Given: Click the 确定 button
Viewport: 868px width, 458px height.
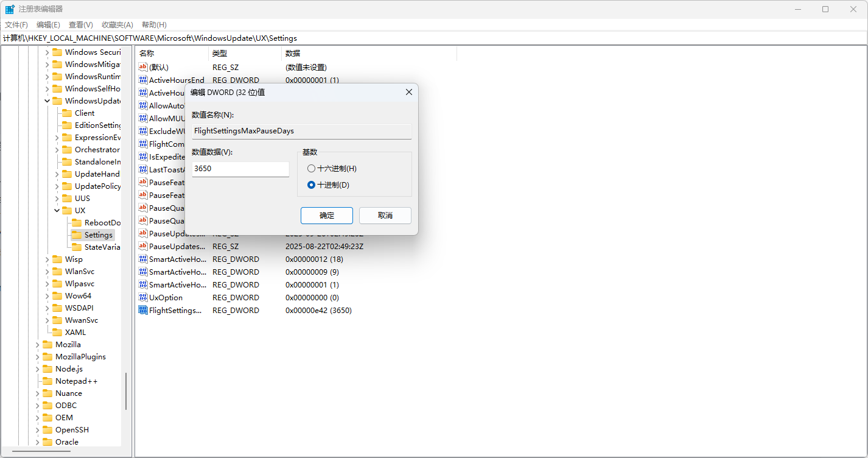Looking at the screenshot, I should click(x=326, y=216).
